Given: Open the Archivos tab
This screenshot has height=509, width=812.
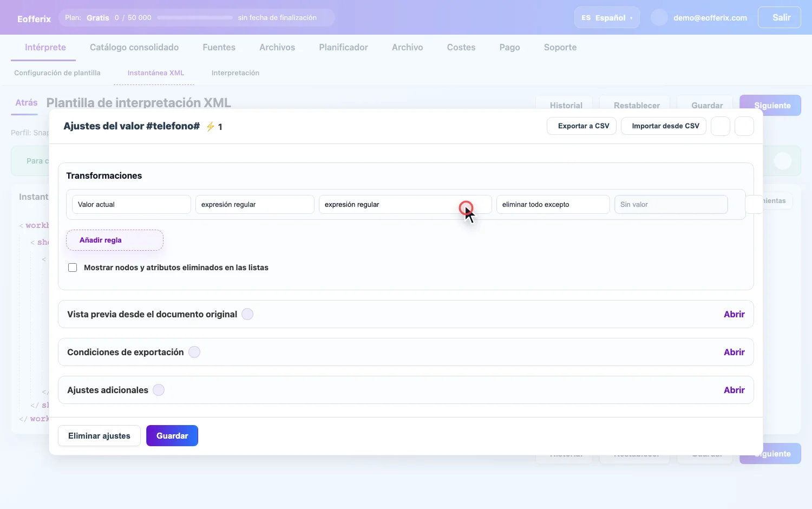Looking at the screenshot, I should [x=277, y=48].
